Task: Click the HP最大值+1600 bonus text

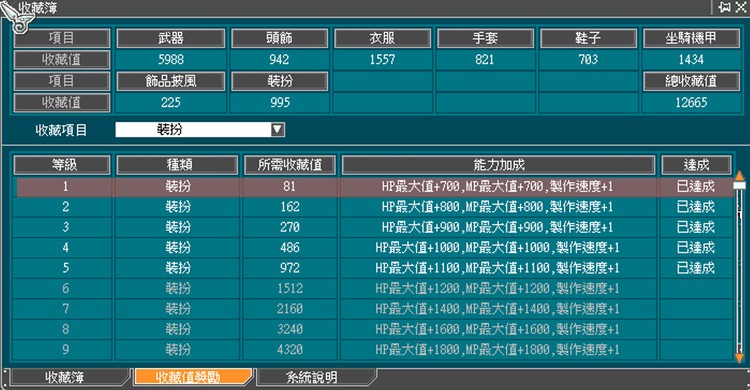Action: [497, 329]
